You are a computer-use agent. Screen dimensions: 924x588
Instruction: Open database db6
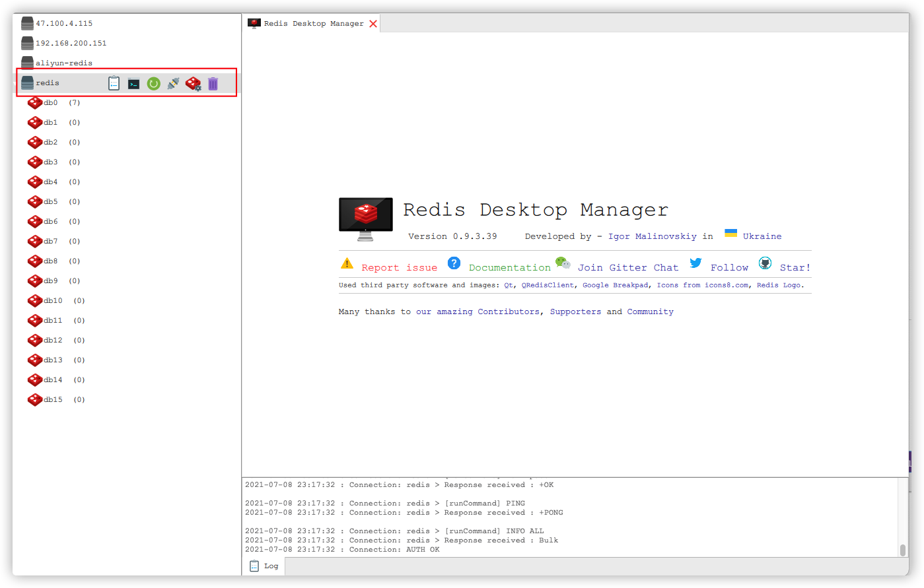coord(53,222)
